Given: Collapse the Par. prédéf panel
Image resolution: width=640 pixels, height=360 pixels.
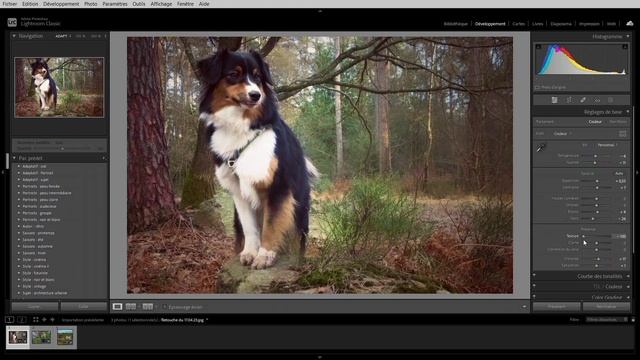Looking at the screenshot, I should 14,158.
